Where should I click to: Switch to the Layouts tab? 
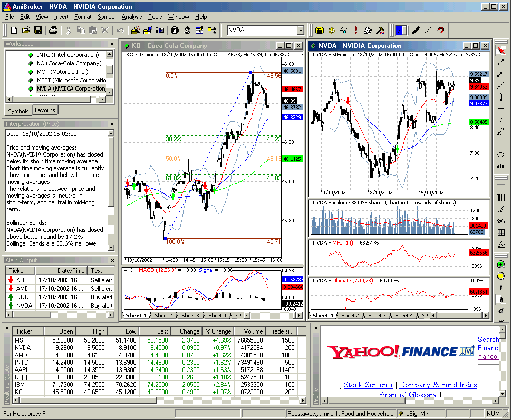45,110
